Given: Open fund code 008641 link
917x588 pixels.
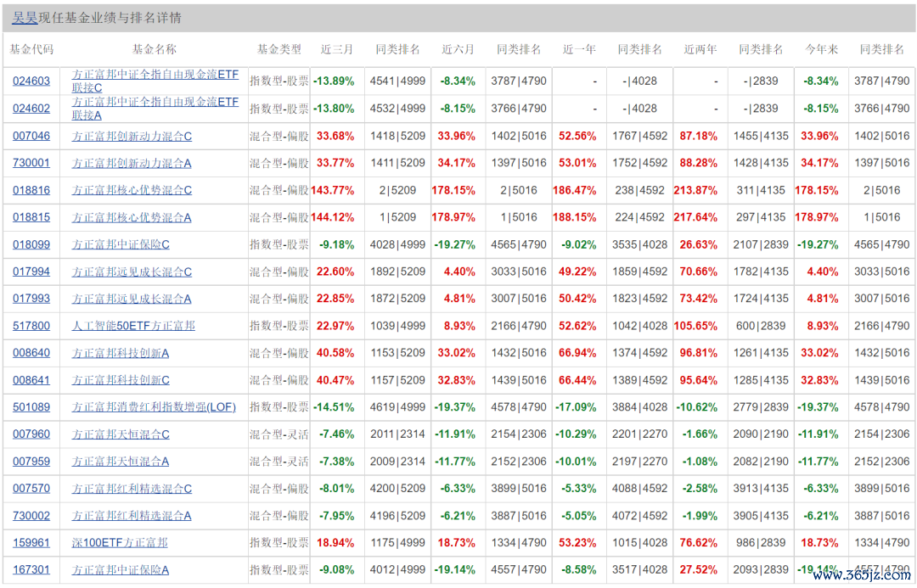Looking at the screenshot, I should coord(31,380).
